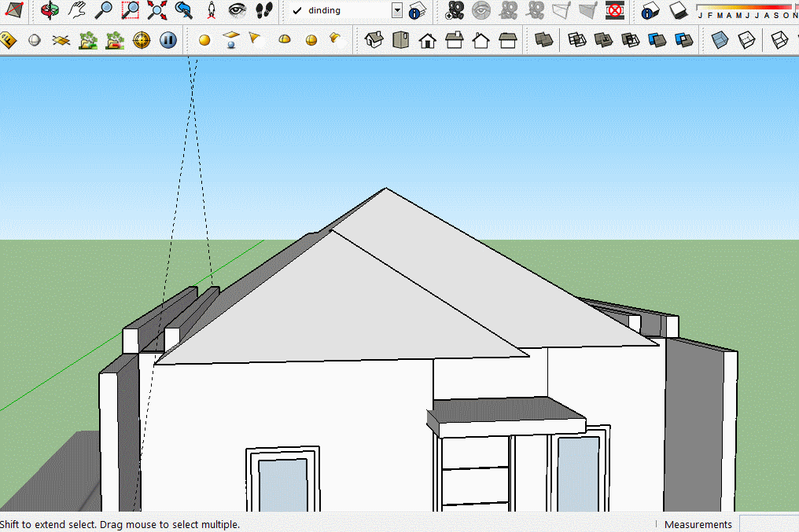Open the Layer Manager icon

(418, 10)
